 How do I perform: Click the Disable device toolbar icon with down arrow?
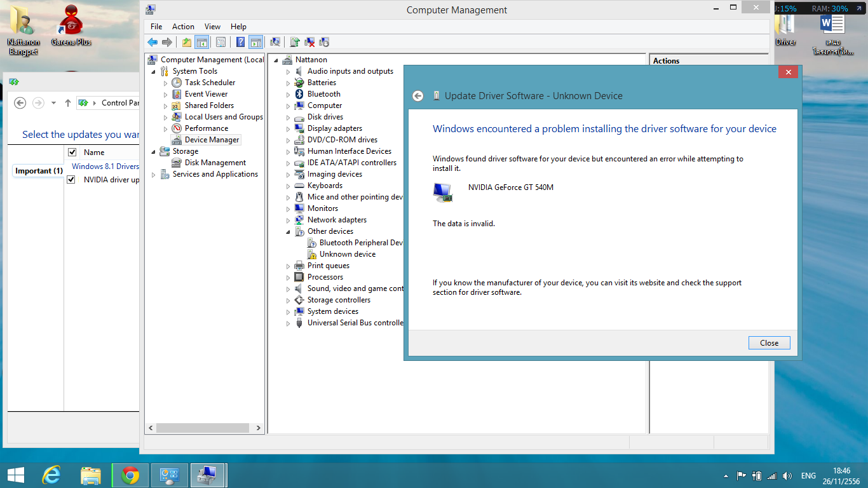pos(324,42)
